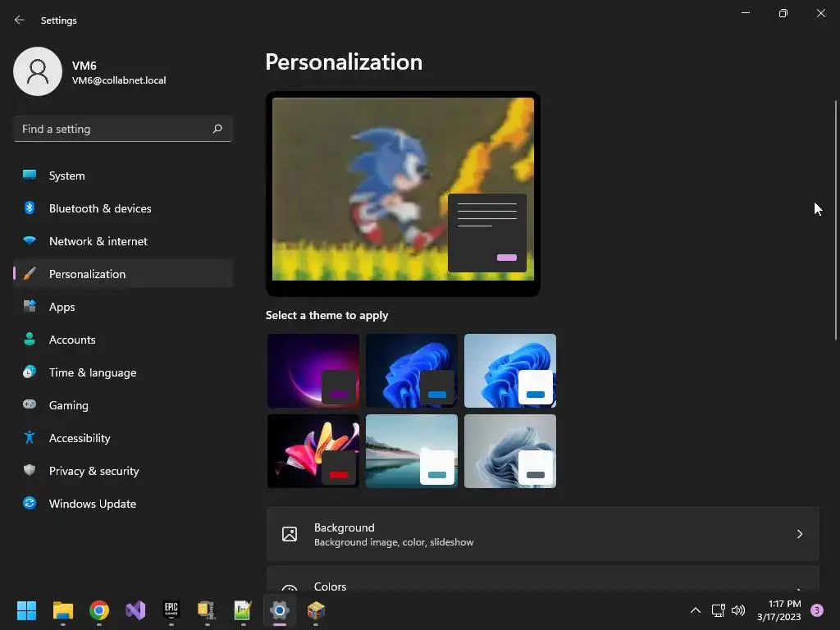Click the Time & language clock icon

30,372
